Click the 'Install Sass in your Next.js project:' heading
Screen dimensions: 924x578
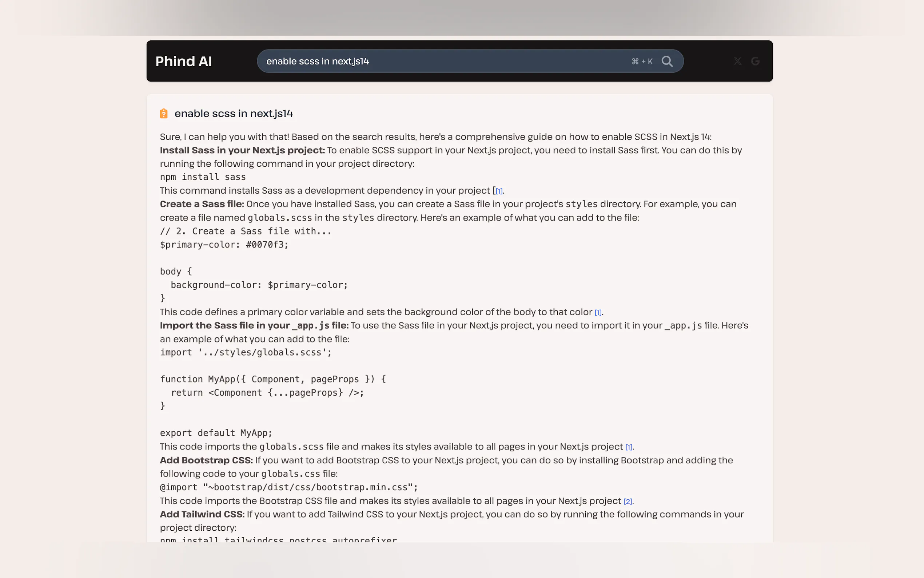(242, 150)
